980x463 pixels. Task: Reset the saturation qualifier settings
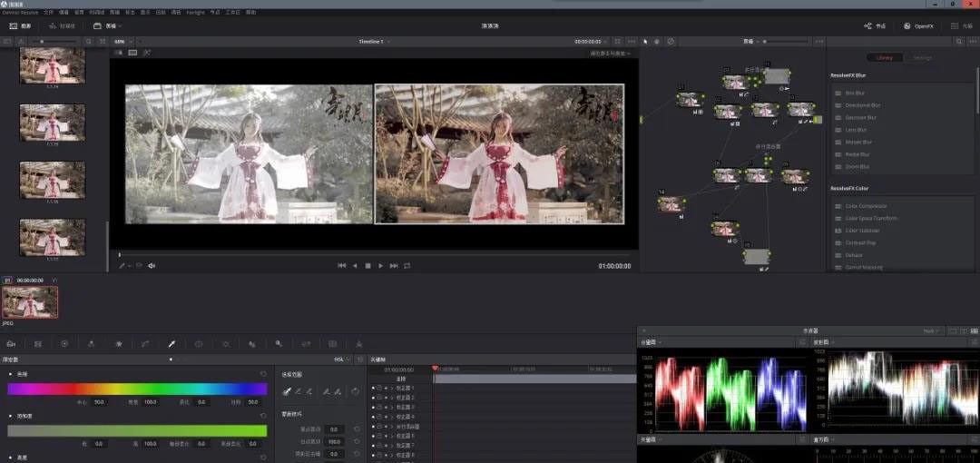(263, 416)
